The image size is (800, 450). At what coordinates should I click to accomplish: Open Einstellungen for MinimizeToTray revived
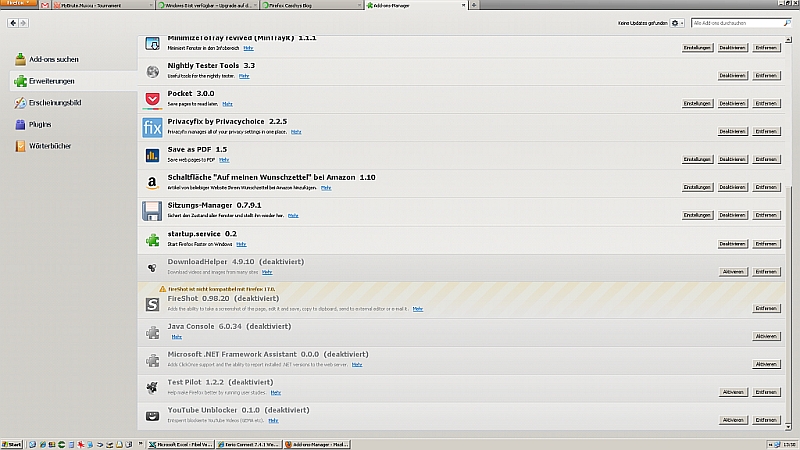(x=697, y=47)
